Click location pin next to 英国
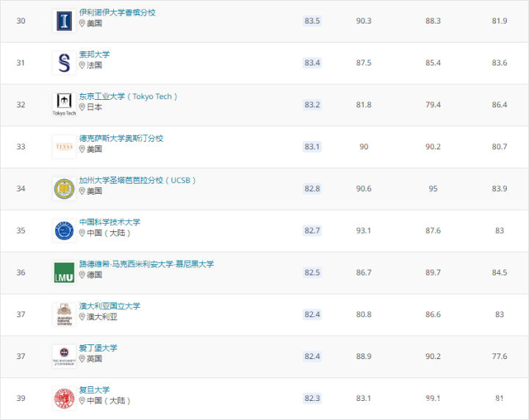 tap(82, 358)
